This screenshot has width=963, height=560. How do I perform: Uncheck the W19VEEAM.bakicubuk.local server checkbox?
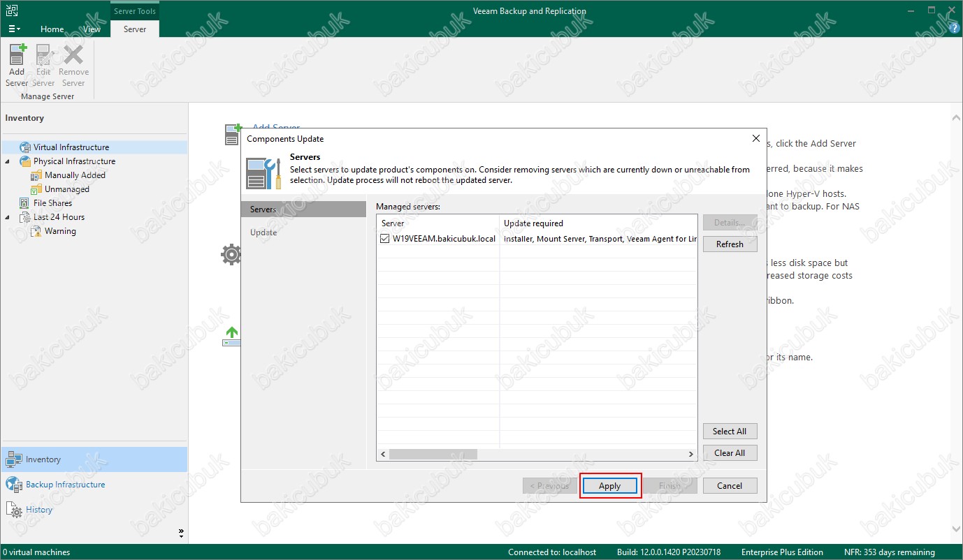pos(384,239)
